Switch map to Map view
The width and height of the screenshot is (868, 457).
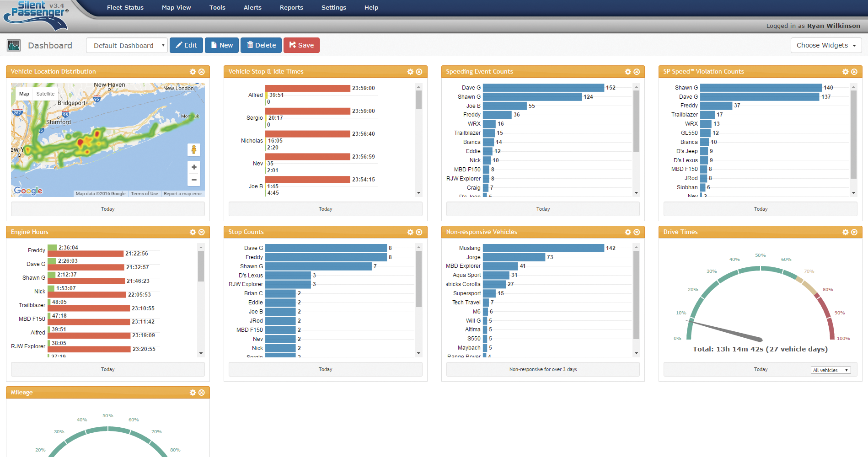(24, 94)
